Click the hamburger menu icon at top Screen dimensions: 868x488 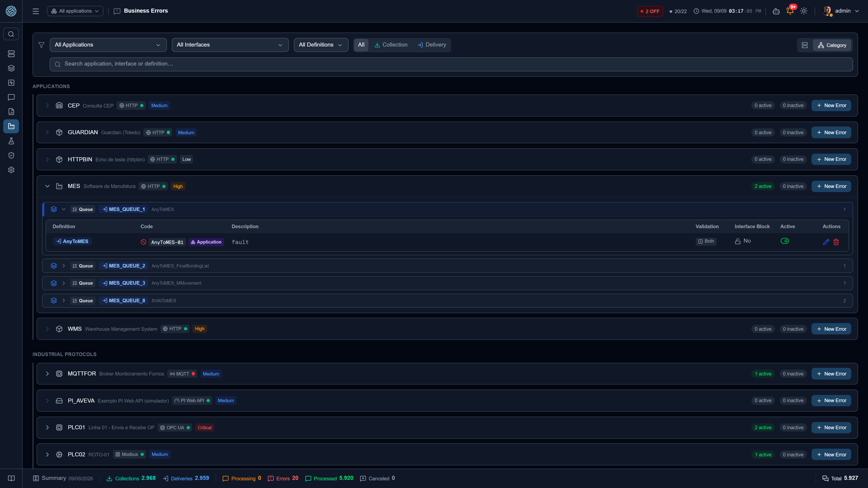pos(36,11)
